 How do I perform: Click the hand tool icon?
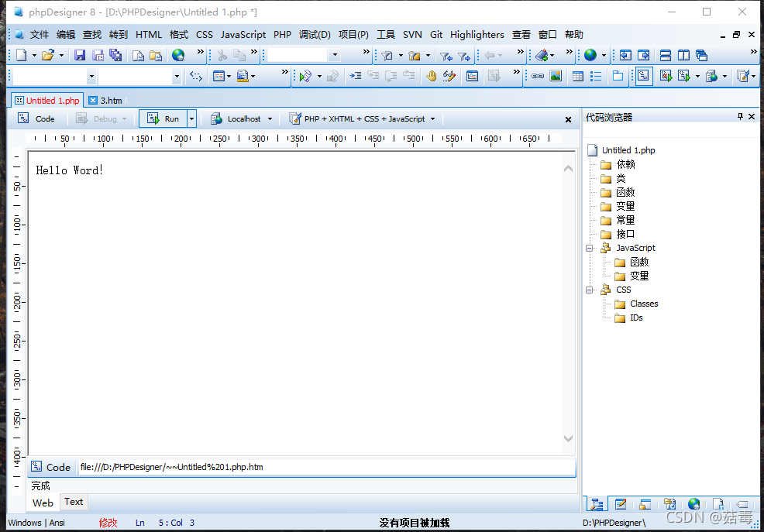click(432, 75)
